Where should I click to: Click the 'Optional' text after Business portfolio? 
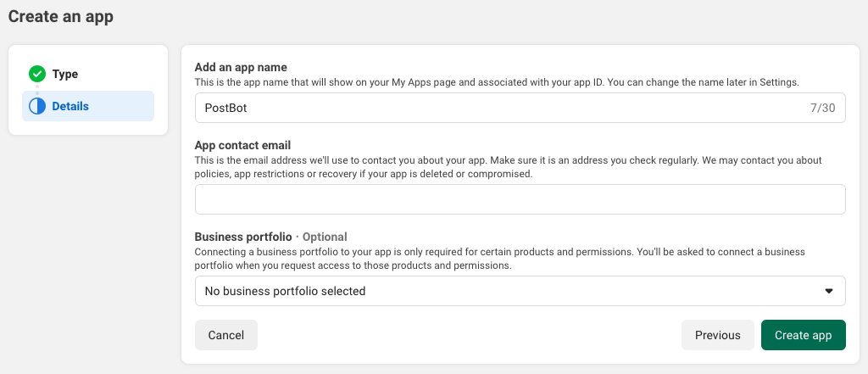(x=325, y=237)
